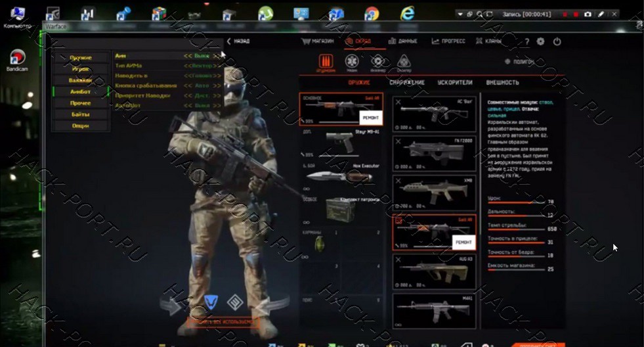Click Ремонт on the Galil AR list card
Screen dimensions: 644x347
463,242
